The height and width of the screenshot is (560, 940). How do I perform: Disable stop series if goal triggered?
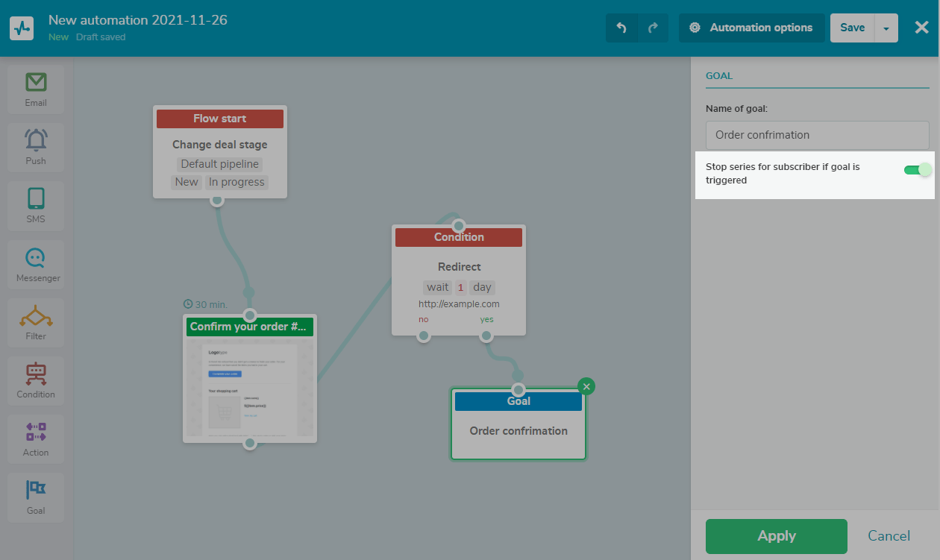coord(918,170)
